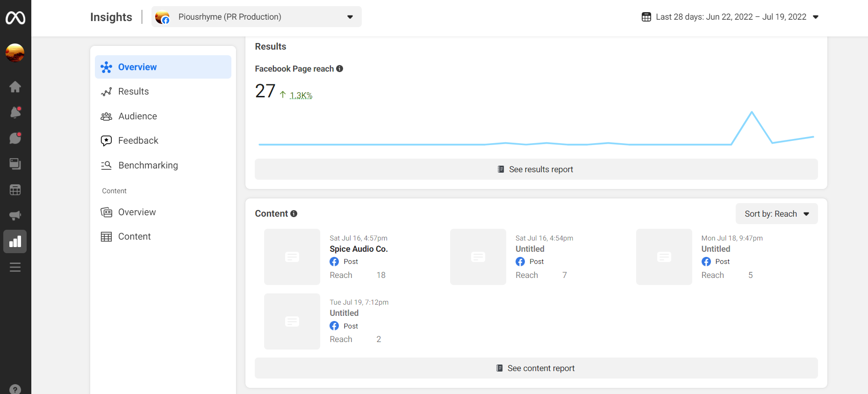Click the Facebook Page reach info icon

[x=340, y=69]
